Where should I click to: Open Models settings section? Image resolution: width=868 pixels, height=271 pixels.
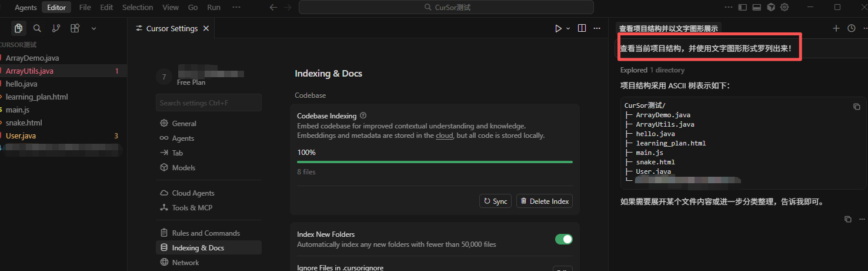209,168
